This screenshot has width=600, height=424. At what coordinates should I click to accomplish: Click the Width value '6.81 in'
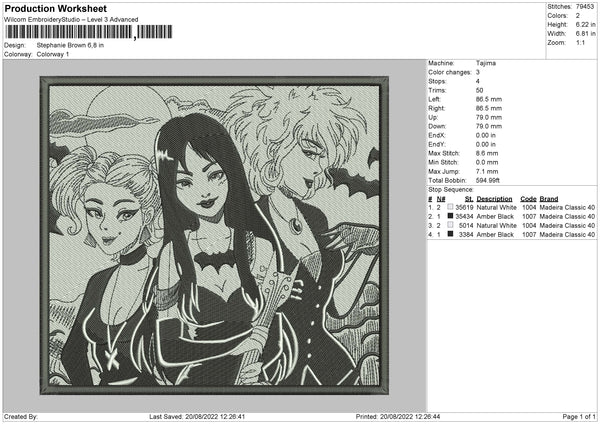585,34
